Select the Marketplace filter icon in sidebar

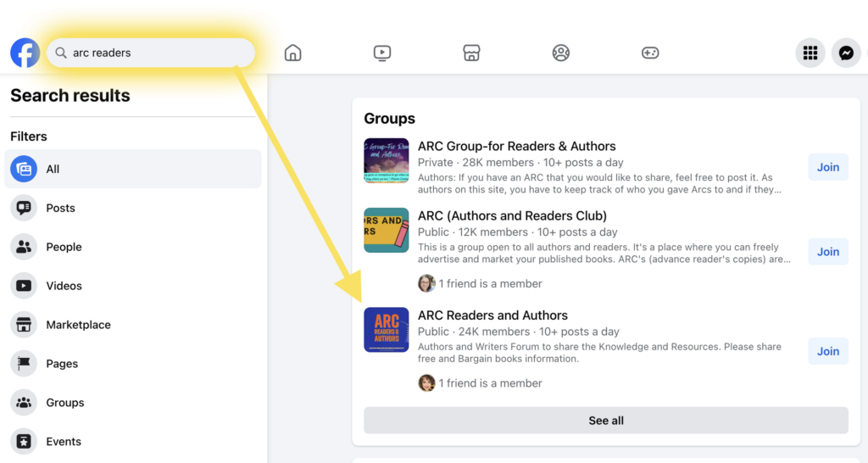[24, 325]
